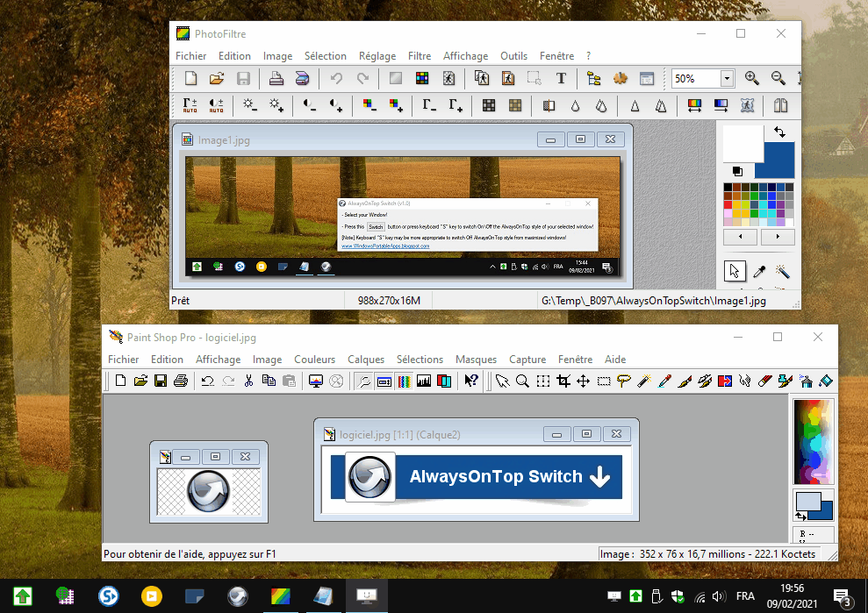Toggle the histogram window

coord(424,381)
